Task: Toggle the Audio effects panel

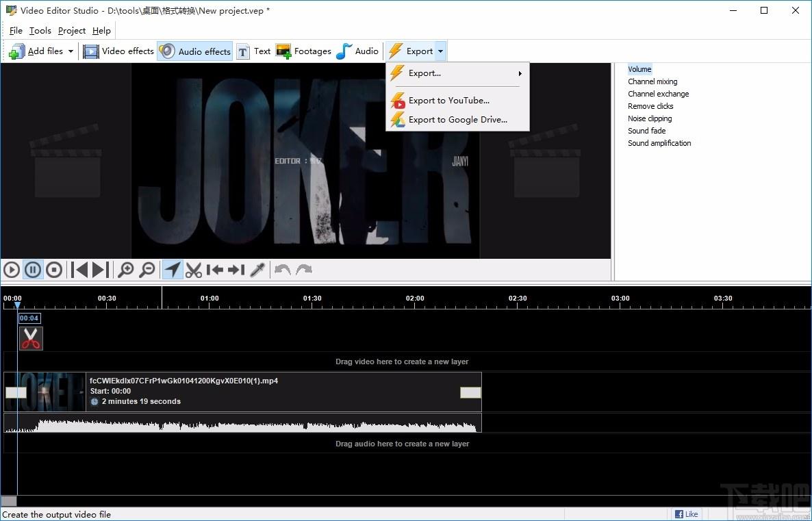Action: [195, 51]
